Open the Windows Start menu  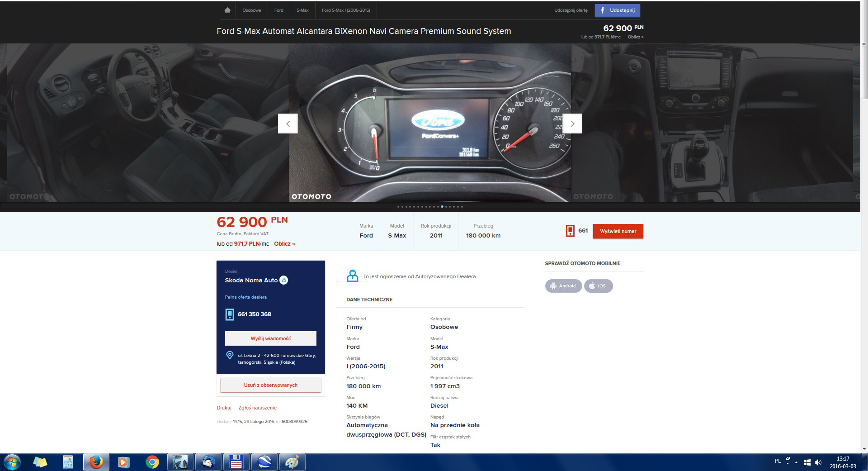click(x=12, y=462)
